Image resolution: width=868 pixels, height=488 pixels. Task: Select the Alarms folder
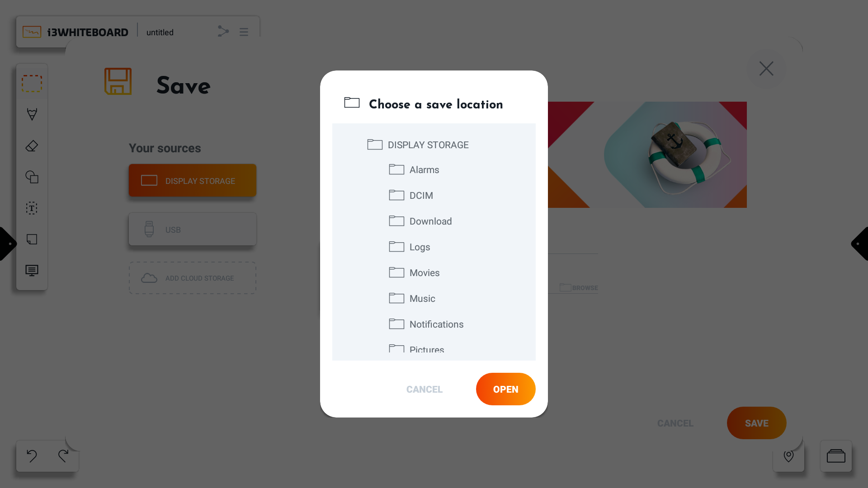(424, 170)
